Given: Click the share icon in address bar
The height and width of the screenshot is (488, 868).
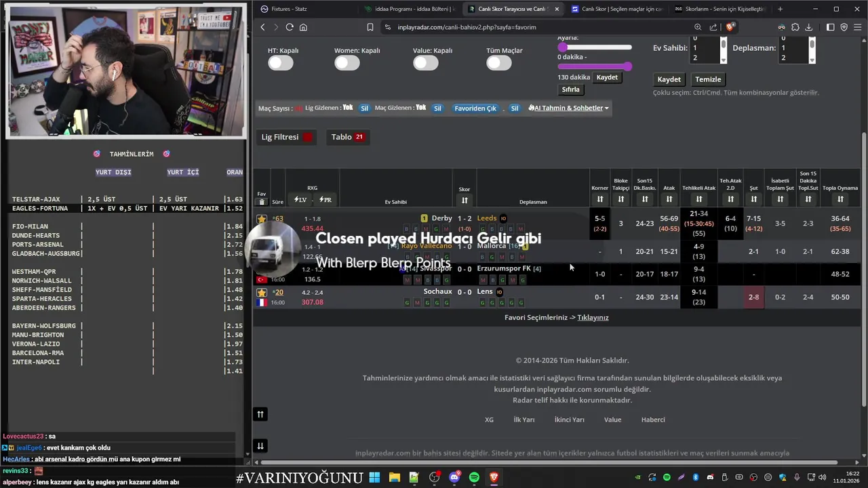Looking at the screenshot, I should click(713, 27).
